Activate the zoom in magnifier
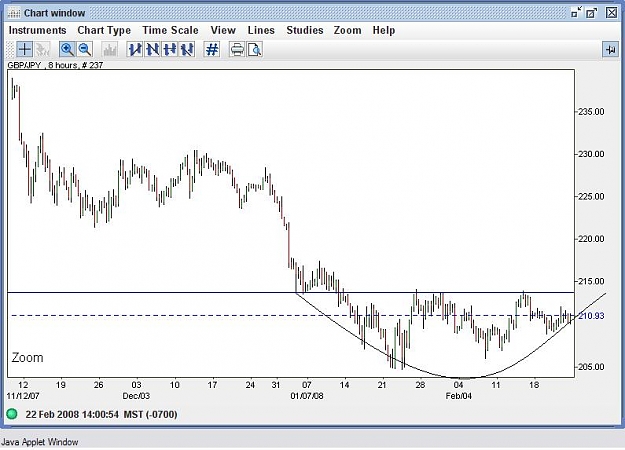The width and height of the screenshot is (625, 450). point(67,49)
